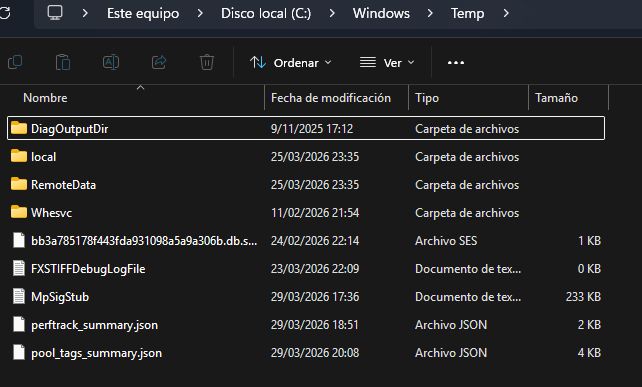Click the Copy icon in toolbar
The height and width of the screenshot is (387, 642).
pos(15,62)
